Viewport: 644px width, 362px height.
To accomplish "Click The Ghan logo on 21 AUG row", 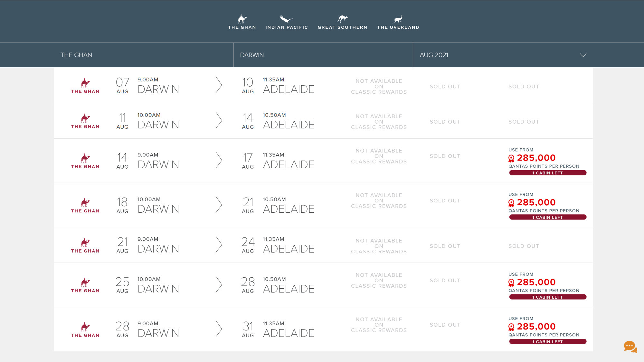I will pyautogui.click(x=85, y=246).
